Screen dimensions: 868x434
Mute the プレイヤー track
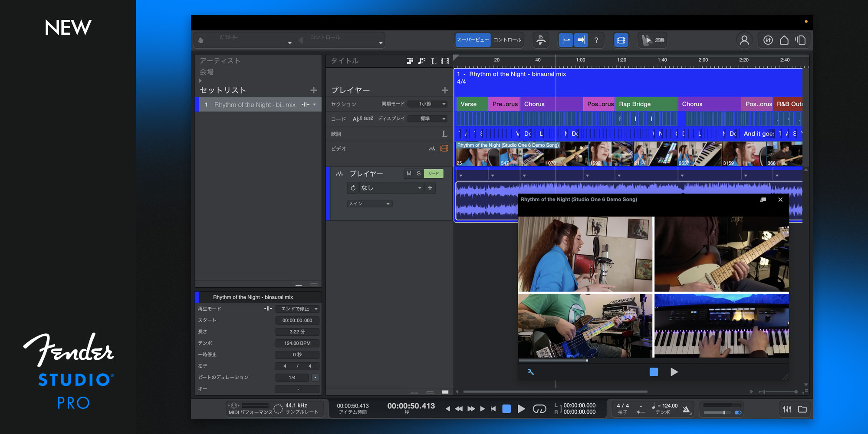409,174
